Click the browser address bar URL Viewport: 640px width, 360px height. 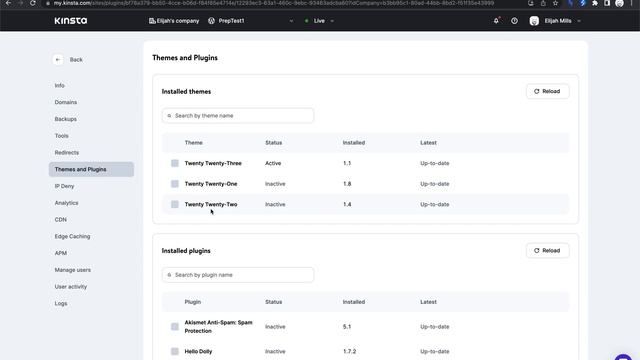273,3
